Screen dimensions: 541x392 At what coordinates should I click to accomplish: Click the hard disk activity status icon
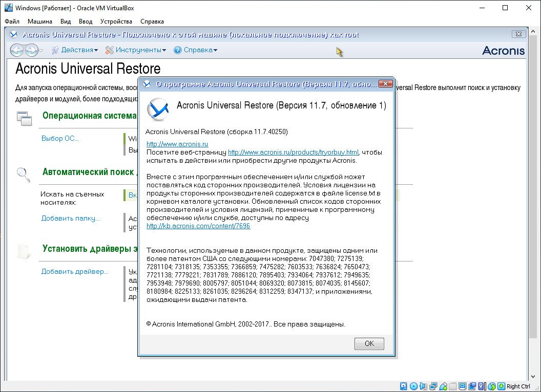[403, 386]
